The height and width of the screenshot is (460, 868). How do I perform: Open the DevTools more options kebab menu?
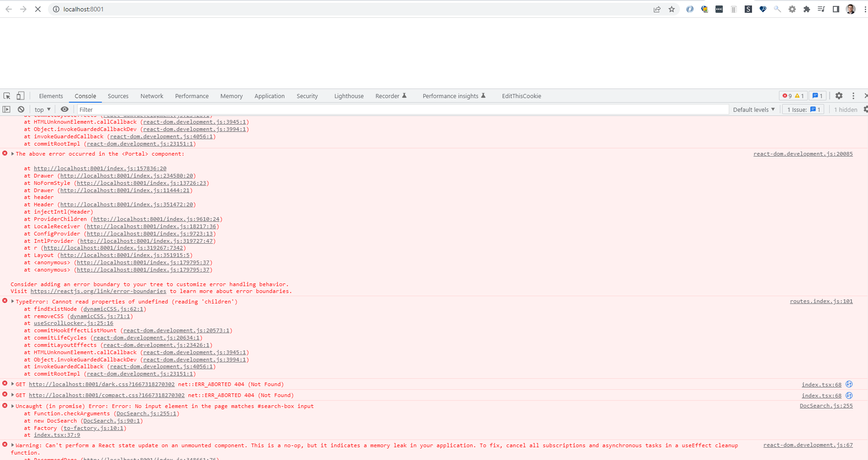pos(853,96)
